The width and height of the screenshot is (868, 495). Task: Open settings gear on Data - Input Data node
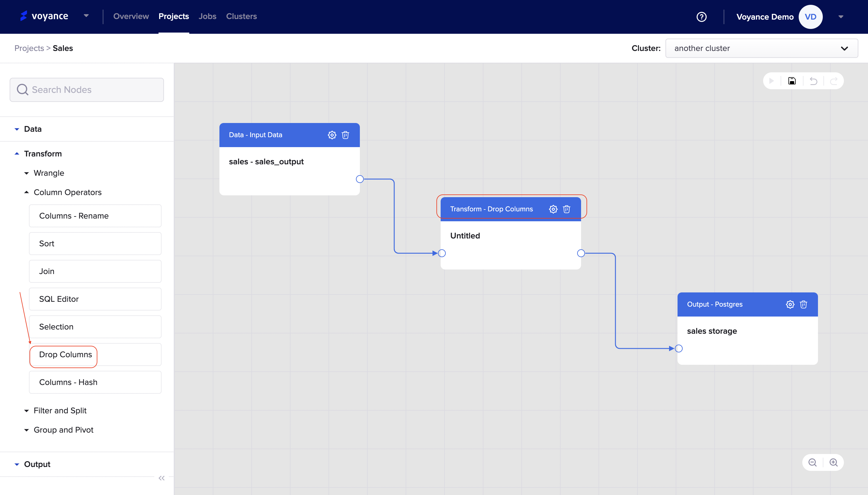pos(332,135)
